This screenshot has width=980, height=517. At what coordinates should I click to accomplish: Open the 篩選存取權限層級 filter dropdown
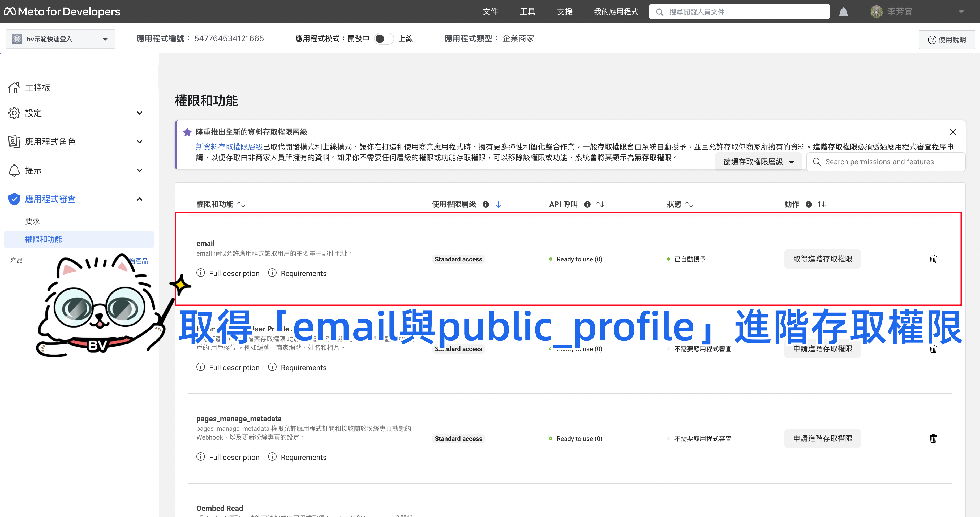758,162
